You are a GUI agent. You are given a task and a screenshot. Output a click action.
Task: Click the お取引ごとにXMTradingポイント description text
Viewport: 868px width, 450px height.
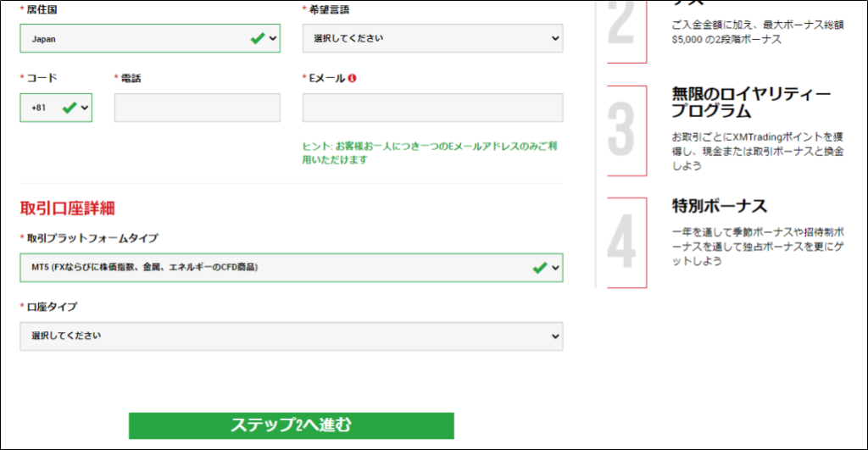(x=757, y=151)
